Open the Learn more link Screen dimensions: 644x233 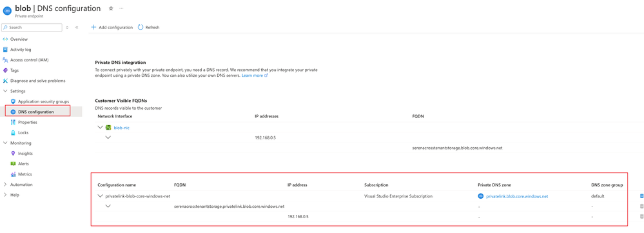tap(255, 76)
